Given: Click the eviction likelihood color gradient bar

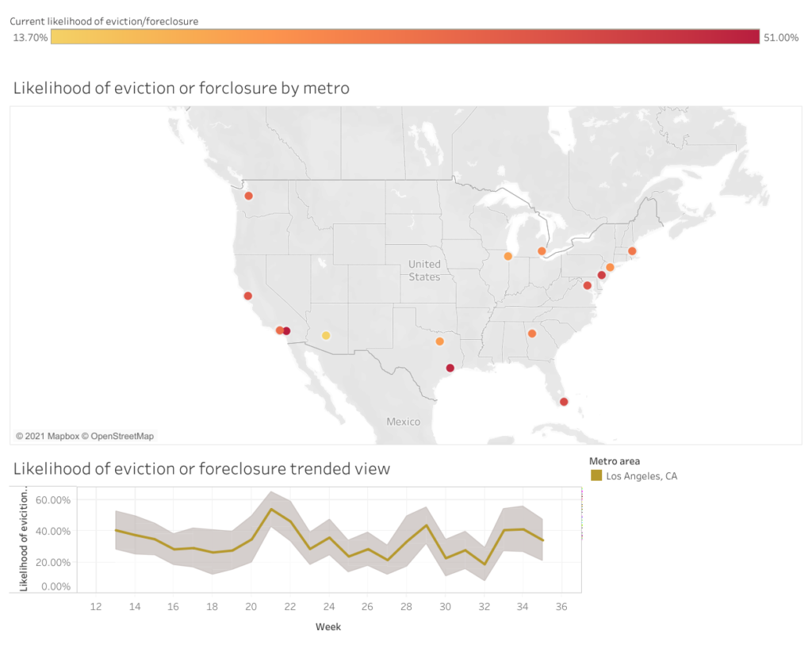Looking at the screenshot, I should click(x=405, y=36).
